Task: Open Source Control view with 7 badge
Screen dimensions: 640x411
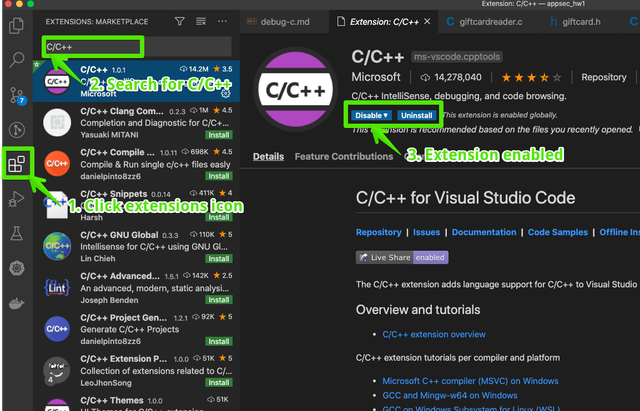Action: [x=17, y=95]
